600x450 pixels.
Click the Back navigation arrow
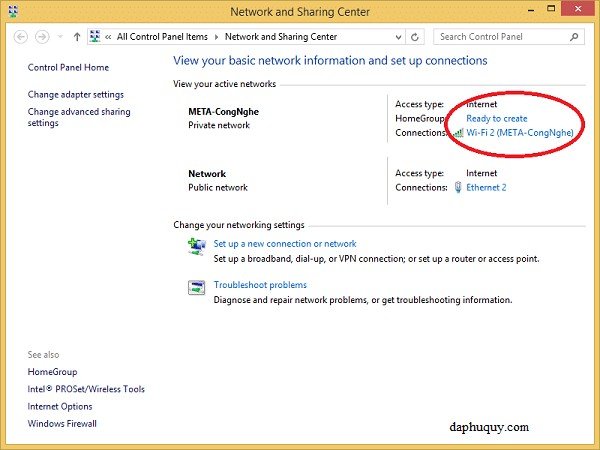(x=21, y=37)
